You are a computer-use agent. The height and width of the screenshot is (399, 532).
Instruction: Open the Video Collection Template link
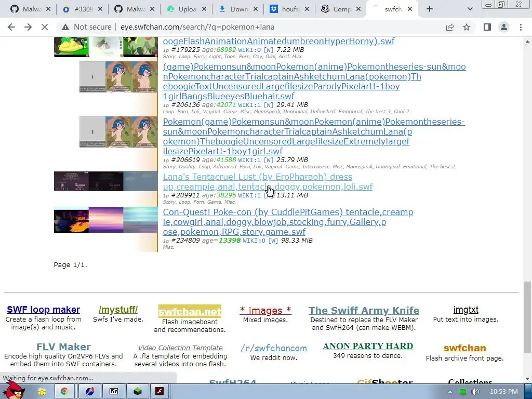(180, 348)
